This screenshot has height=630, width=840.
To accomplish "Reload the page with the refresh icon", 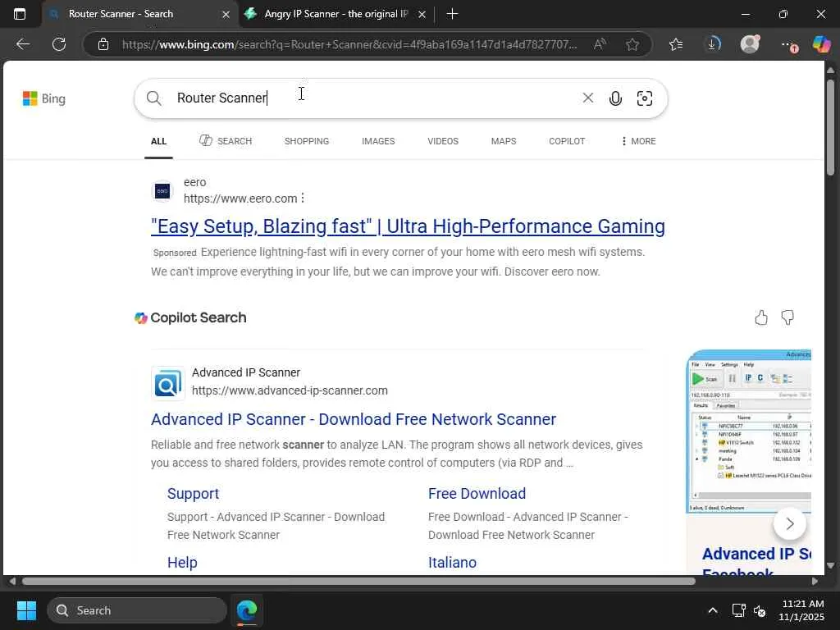I will [x=59, y=44].
